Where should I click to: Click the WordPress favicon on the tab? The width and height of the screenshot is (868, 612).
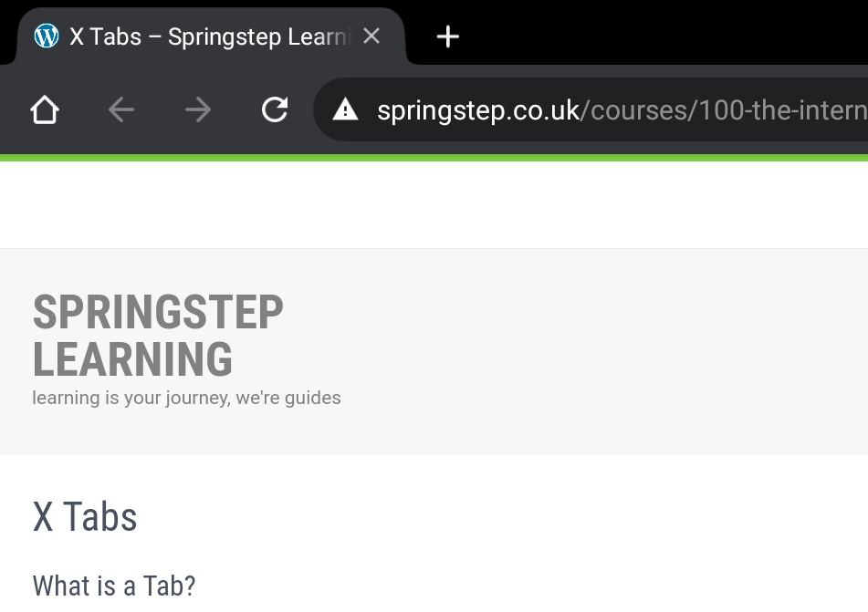point(46,36)
